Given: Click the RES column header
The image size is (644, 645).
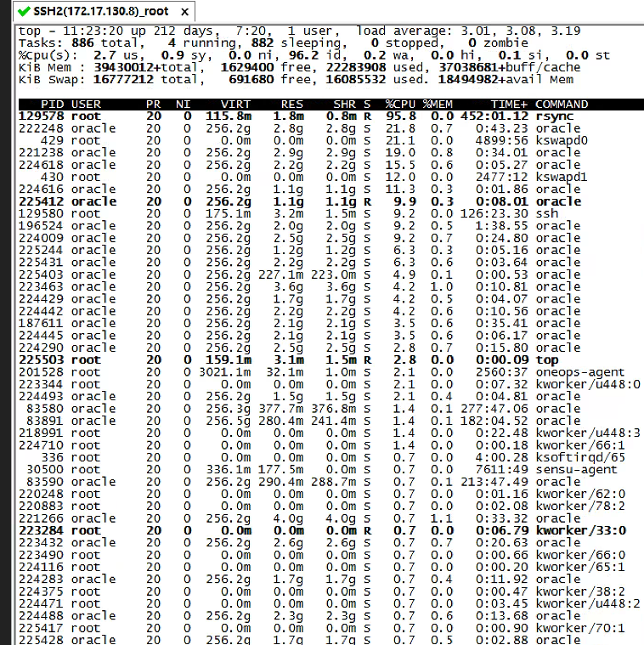Looking at the screenshot, I should tap(292, 105).
